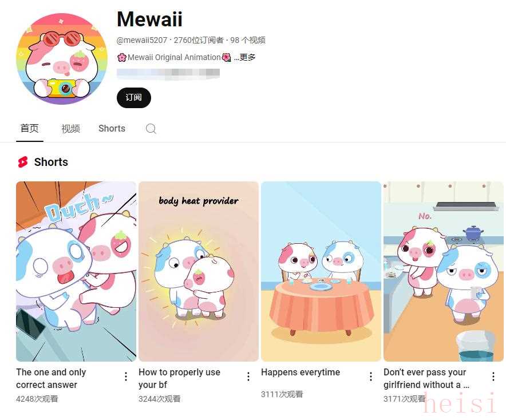
Task: Open the "Happens everytime" title link
Action: point(301,373)
